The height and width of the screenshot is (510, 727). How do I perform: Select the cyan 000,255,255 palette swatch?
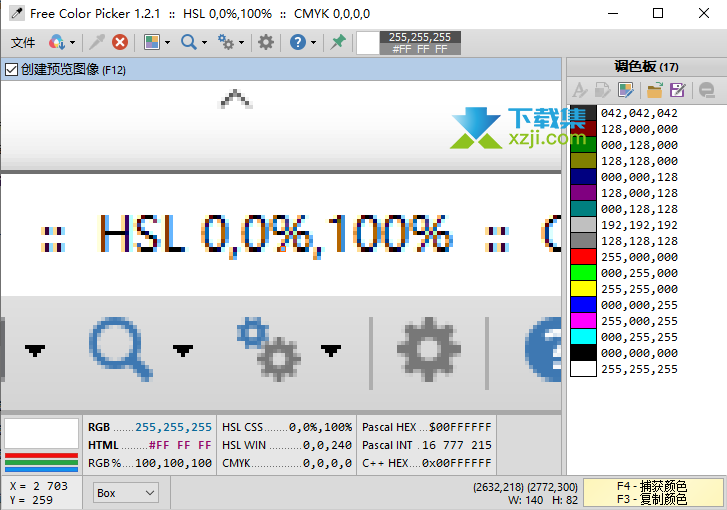(x=583, y=337)
